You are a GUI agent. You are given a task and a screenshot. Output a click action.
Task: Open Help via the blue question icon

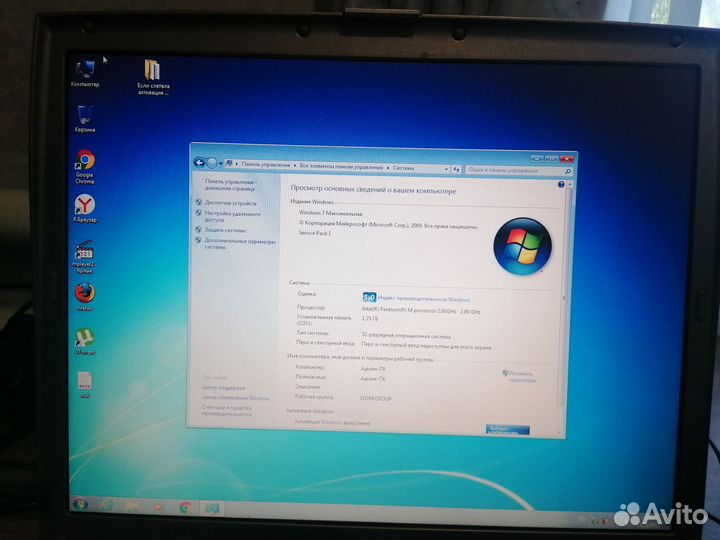(561, 185)
